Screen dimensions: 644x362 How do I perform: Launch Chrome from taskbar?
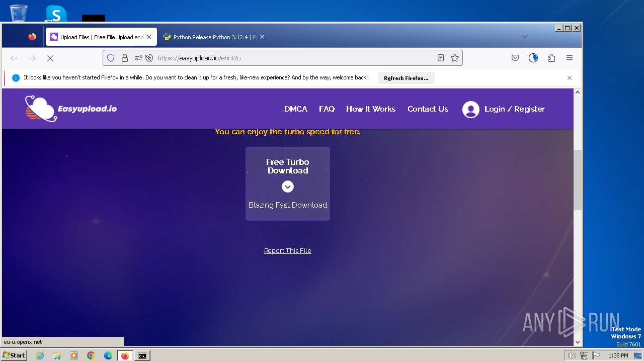coord(91,355)
